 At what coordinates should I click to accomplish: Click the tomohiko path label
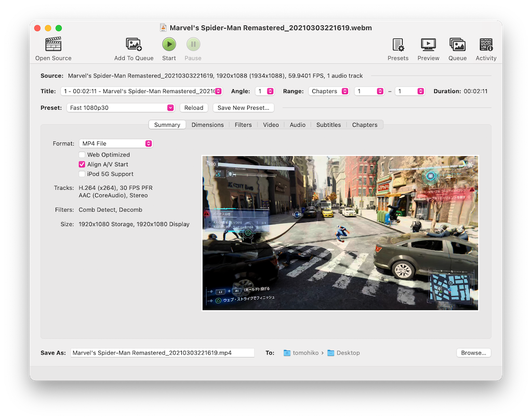305,353
